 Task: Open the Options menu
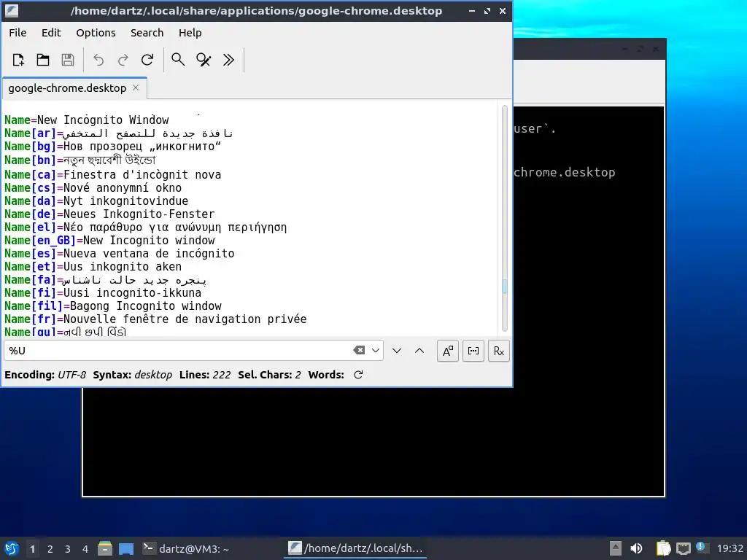pos(96,33)
